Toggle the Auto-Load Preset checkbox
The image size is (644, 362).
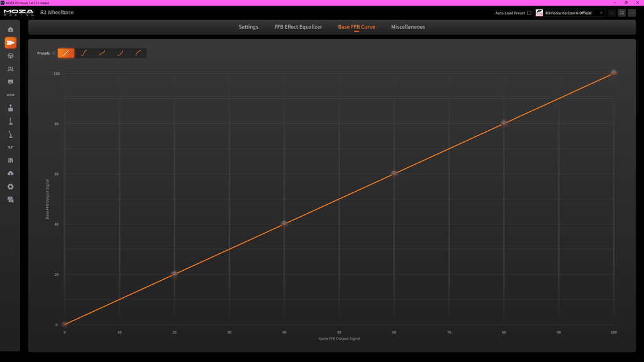[529, 13]
